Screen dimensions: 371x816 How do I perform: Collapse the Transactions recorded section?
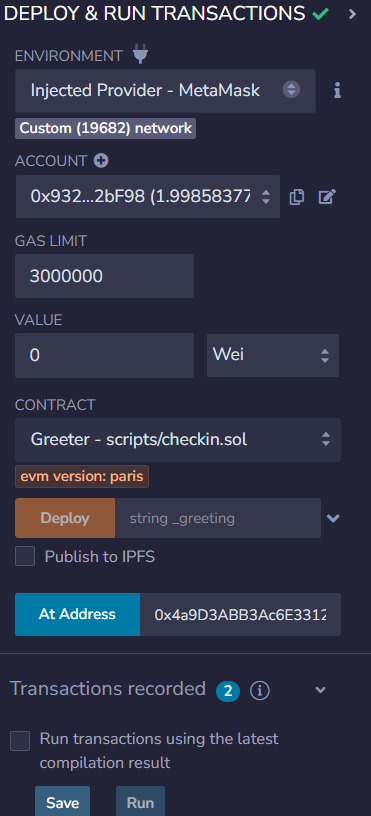[x=321, y=690]
